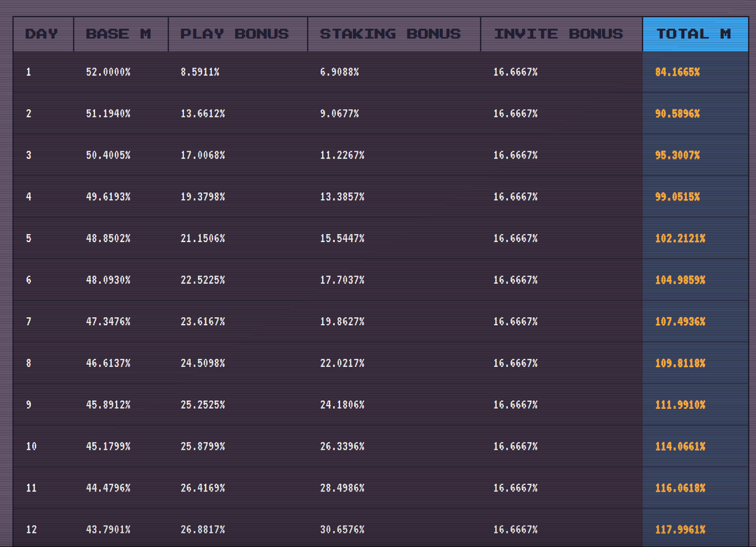Click total 84.1665%

(677, 72)
